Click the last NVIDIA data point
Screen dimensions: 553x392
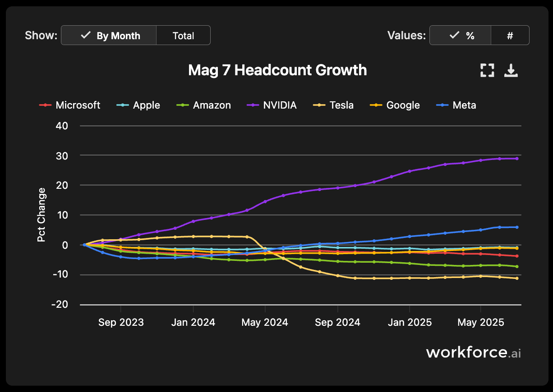pyautogui.click(x=517, y=159)
